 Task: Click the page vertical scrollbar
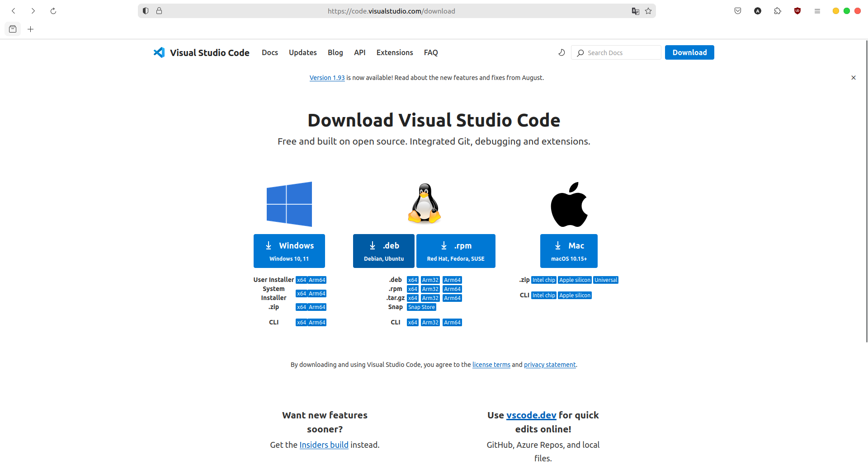pos(866,192)
